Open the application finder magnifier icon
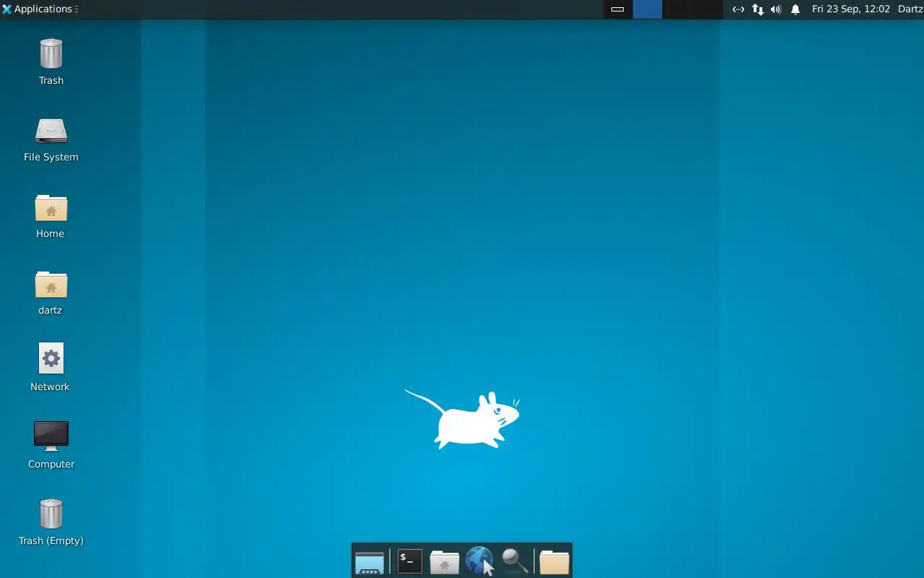The height and width of the screenshot is (578, 924). click(x=515, y=561)
